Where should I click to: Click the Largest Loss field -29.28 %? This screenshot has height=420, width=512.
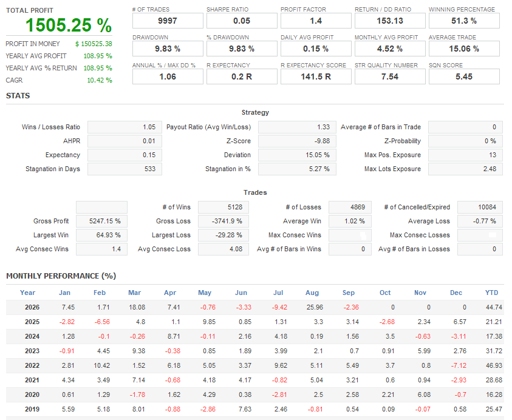click(224, 235)
